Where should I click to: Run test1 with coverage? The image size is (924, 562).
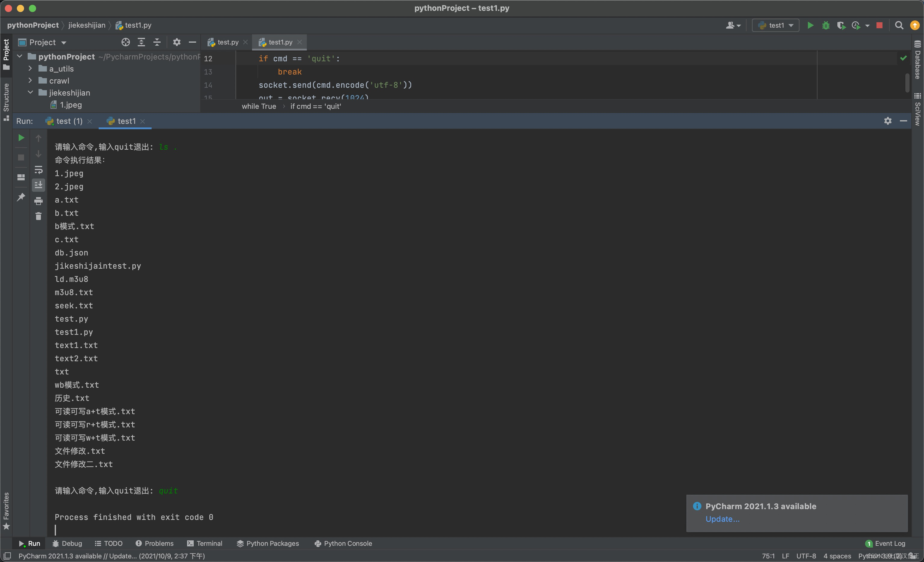[841, 25]
